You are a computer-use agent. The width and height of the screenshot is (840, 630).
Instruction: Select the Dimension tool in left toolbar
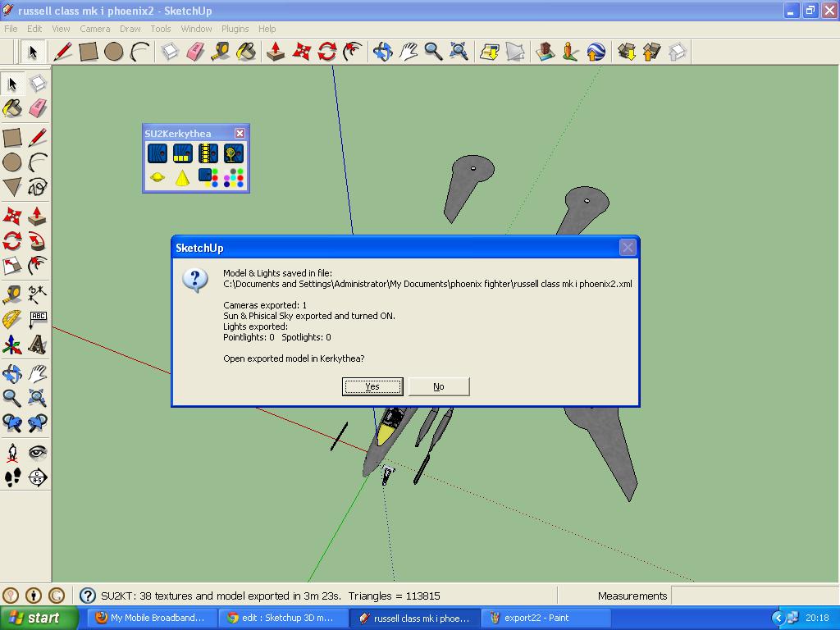point(38,294)
